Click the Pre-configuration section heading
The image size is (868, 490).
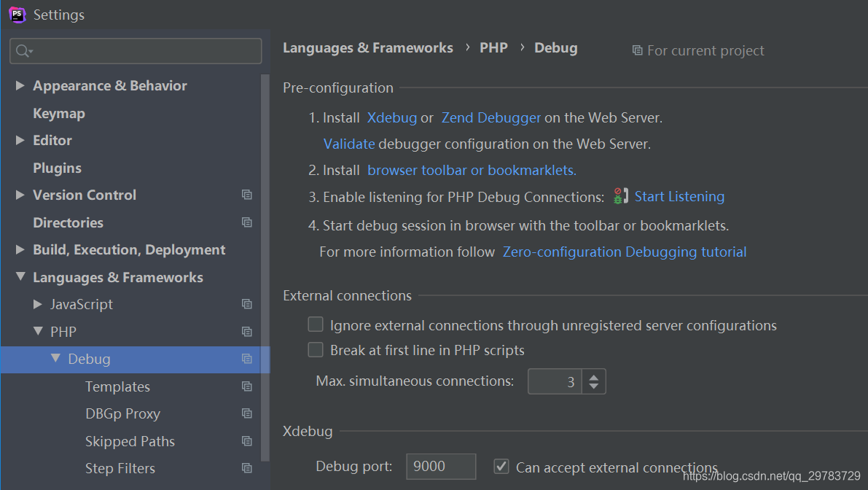pyautogui.click(x=338, y=88)
